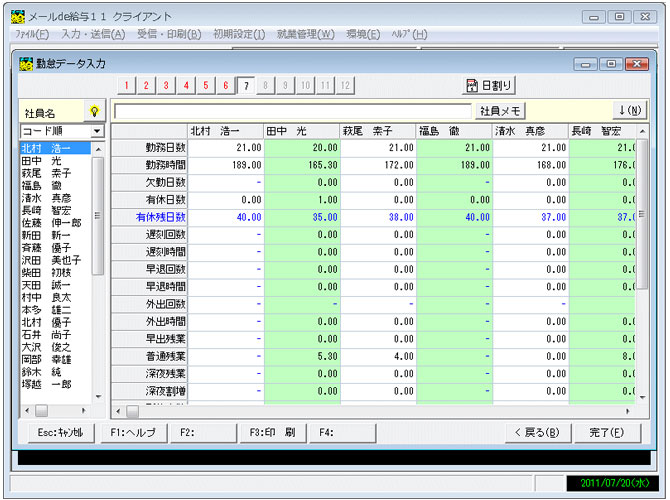Click cell 165.30 under 田中 光

pos(302,165)
